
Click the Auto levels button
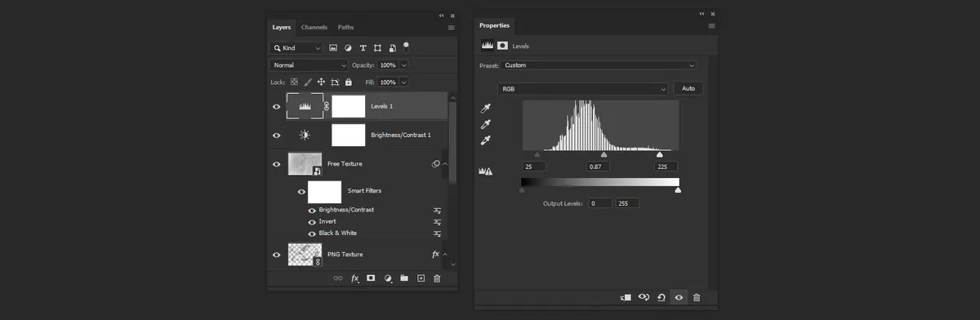point(688,88)
